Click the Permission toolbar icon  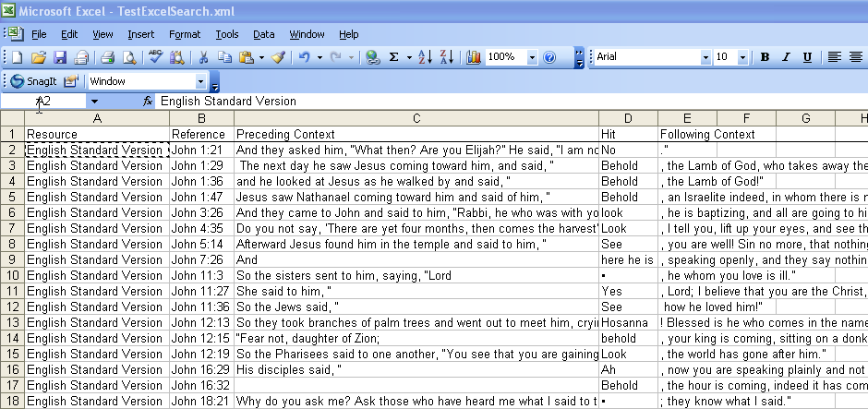click(x=81, y=57)
